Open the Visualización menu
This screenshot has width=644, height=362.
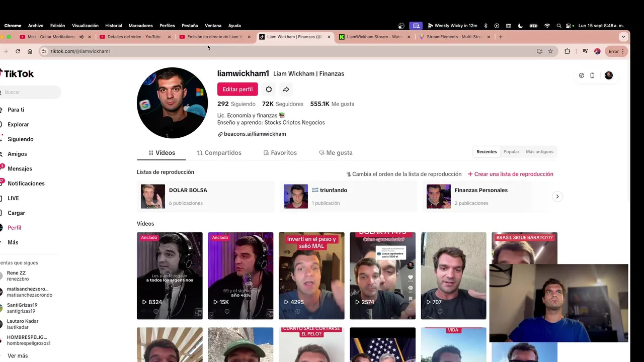[85, 26]
